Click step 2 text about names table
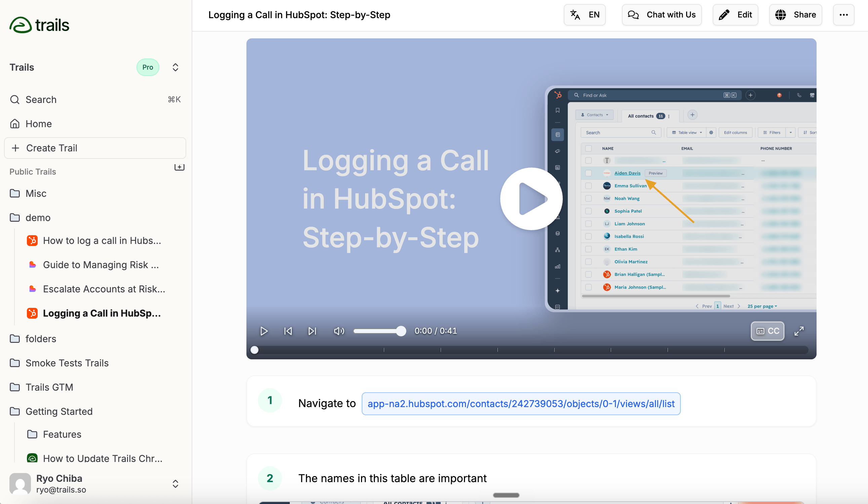The image size is (868, 504). coord(392,478)
